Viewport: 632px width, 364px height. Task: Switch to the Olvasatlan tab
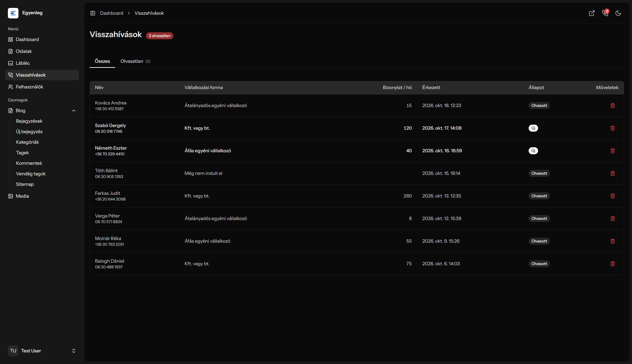135,61
